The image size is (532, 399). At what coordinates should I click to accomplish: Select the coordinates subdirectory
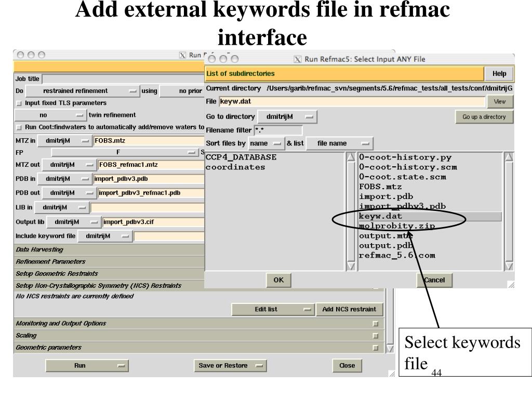[235, 167]
